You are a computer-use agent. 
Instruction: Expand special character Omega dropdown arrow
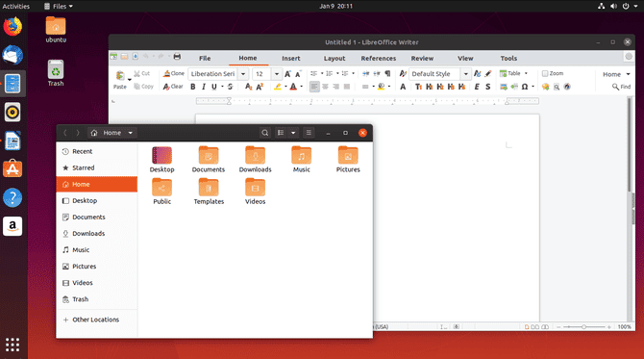pos(533,87)
